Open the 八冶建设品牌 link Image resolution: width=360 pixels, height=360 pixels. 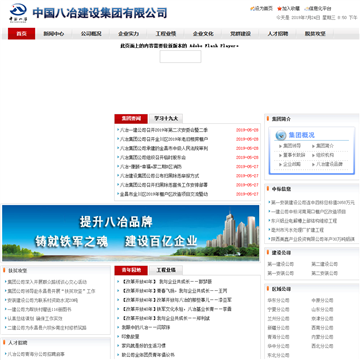pos(329,164)
